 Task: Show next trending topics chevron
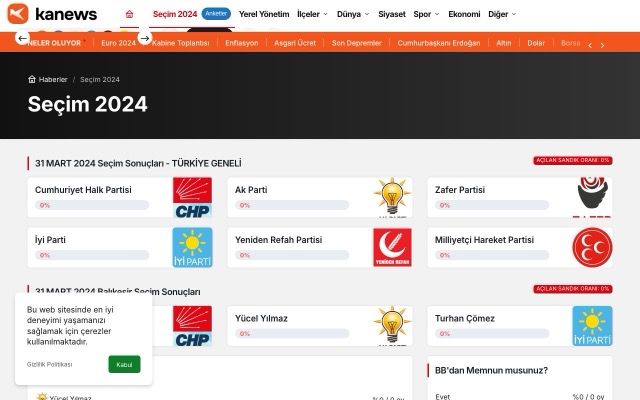(602, 45)
